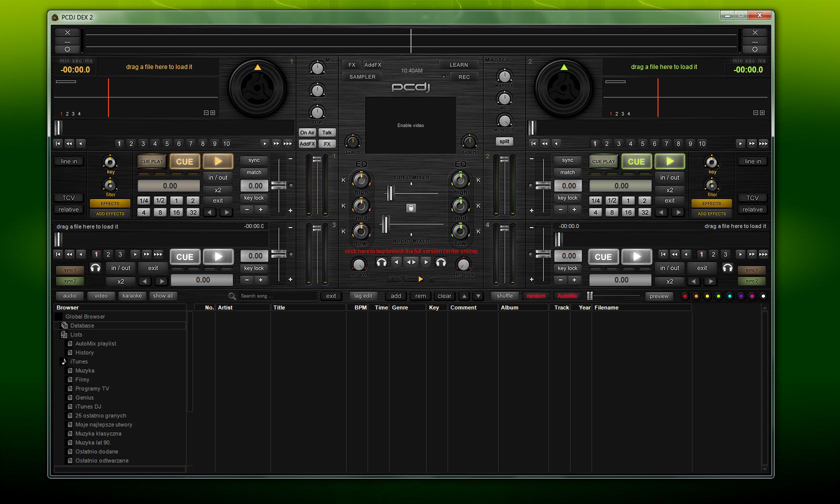Click Enable video preview area
The height and width of the screenshot is (504, 840).
tap(410, 125)
